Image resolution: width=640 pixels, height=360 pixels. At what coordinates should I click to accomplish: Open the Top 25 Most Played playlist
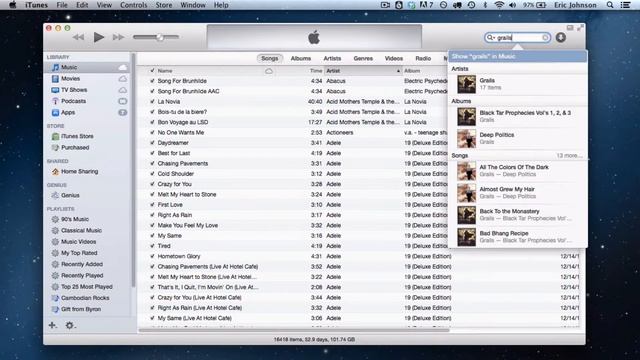87,287
